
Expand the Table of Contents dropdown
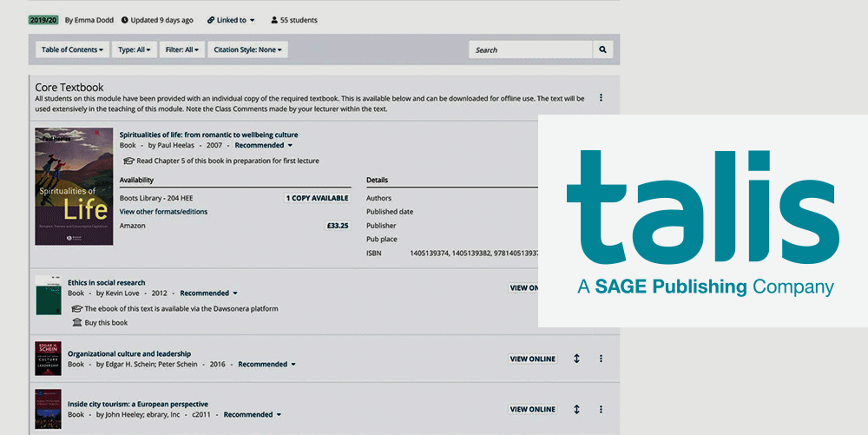(72, 50)
